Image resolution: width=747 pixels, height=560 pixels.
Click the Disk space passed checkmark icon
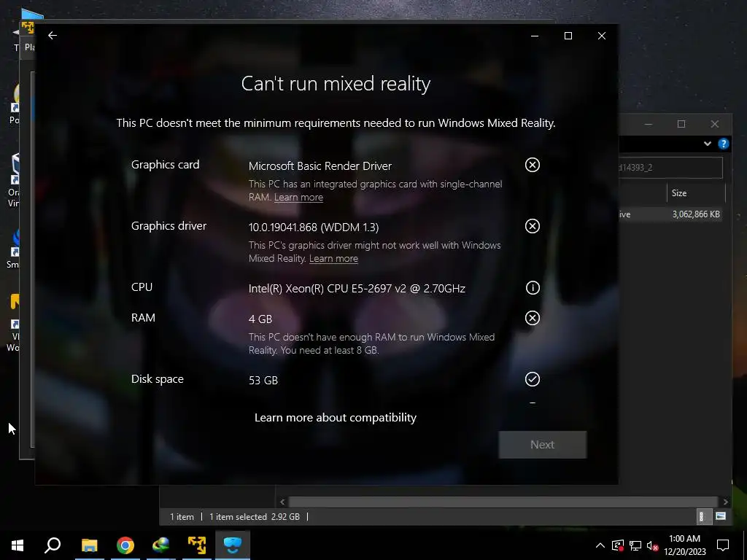[532, 379]
